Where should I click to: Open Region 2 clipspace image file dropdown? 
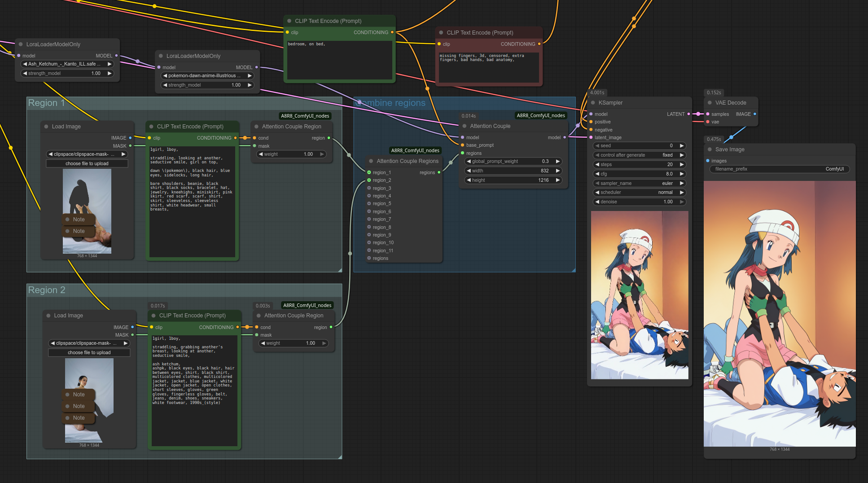point(89,343)
